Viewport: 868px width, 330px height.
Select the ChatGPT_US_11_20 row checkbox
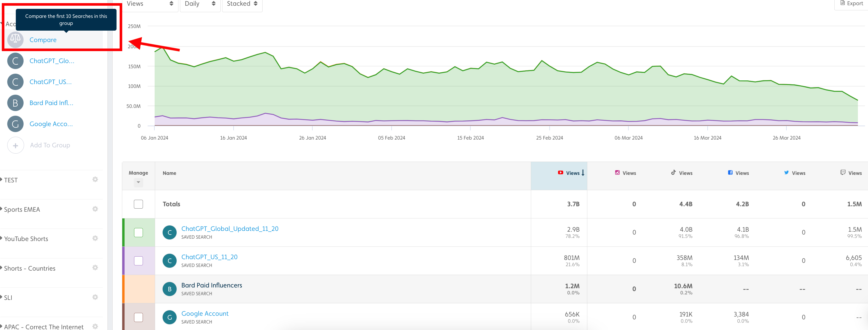pyautogui.click(x=138, y=260)
